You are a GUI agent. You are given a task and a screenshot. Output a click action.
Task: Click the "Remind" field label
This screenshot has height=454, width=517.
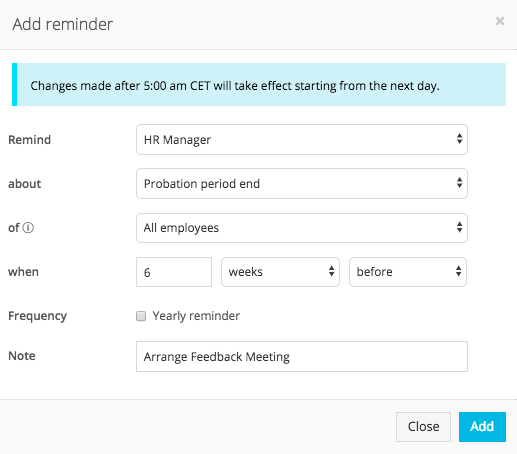pos(29,140)
